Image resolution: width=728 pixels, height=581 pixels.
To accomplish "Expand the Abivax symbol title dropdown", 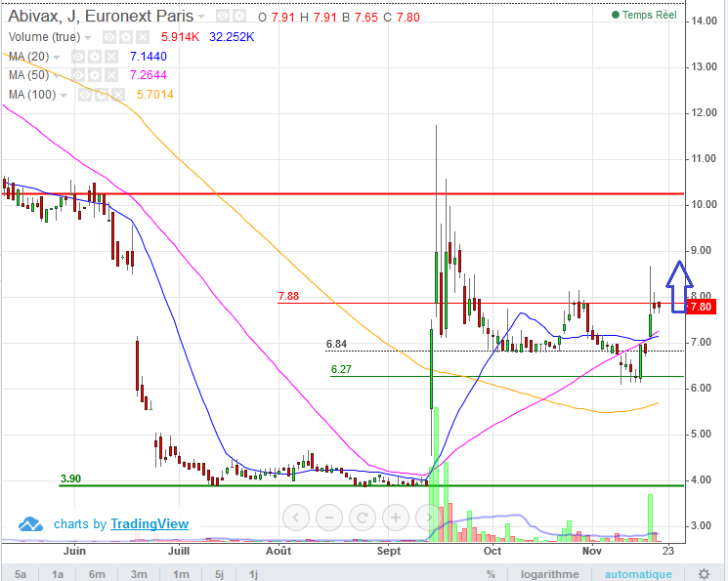I will point(201,17).
